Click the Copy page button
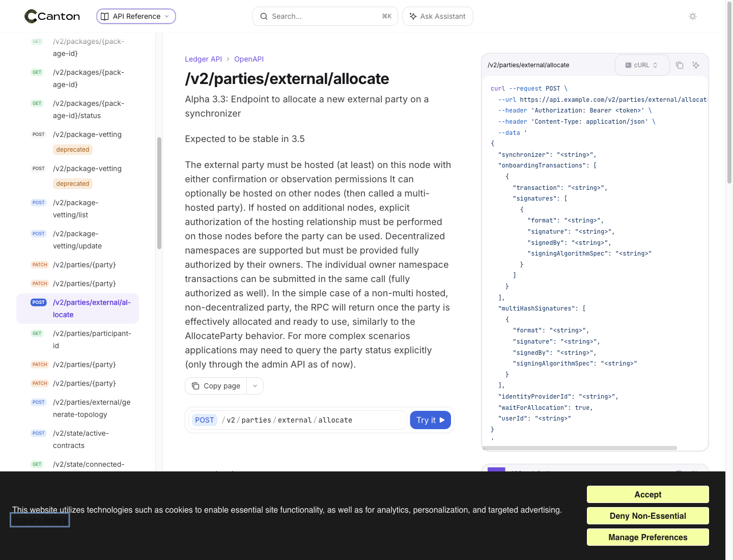Screen dimensions: 733x560 pyautogui.click(x=216, y=386)
